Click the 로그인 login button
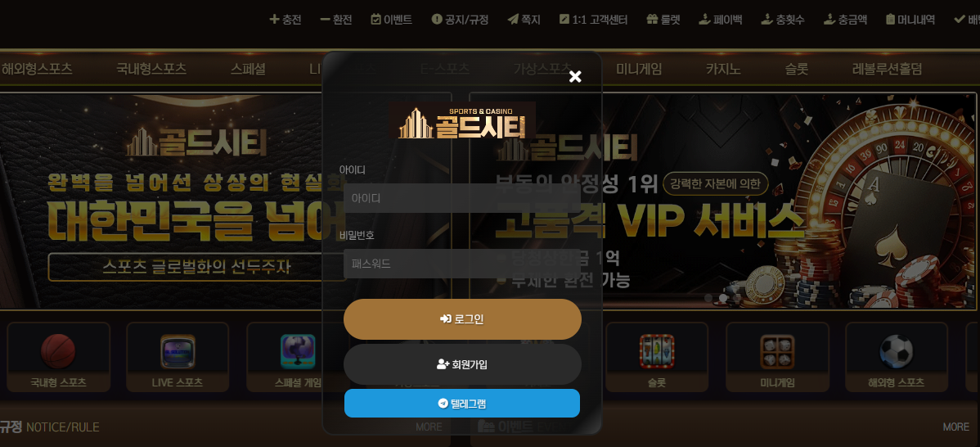Image resolution: width=980 pixels, height=447 pixels. [x=462, y=318]
